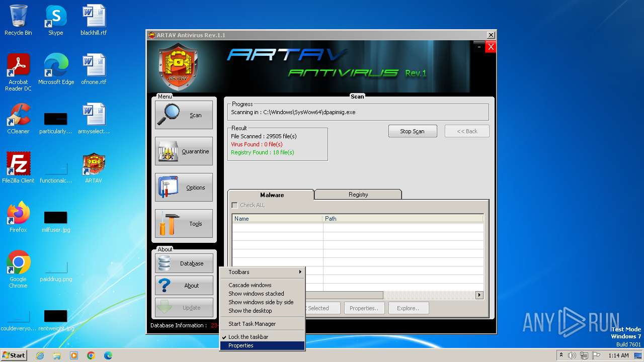Image resolution: width=644 pixels, height=362 pixels.
Task: Open Chrome from the taskbar
Action: 91,355
